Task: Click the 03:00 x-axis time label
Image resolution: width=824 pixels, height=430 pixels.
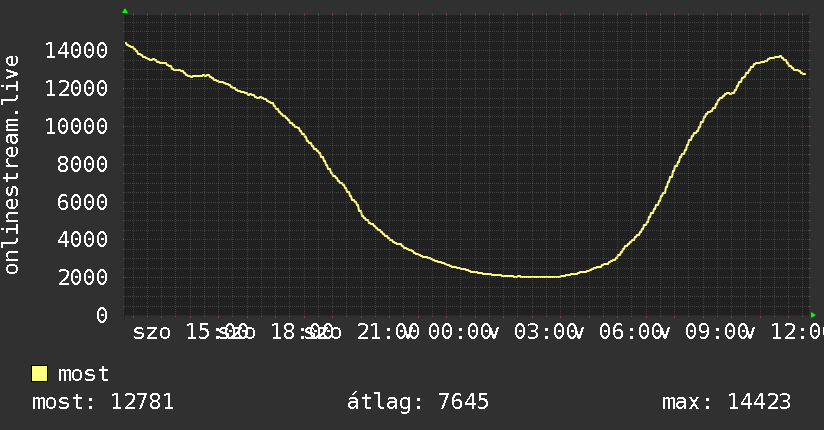Action: point(545,332)
